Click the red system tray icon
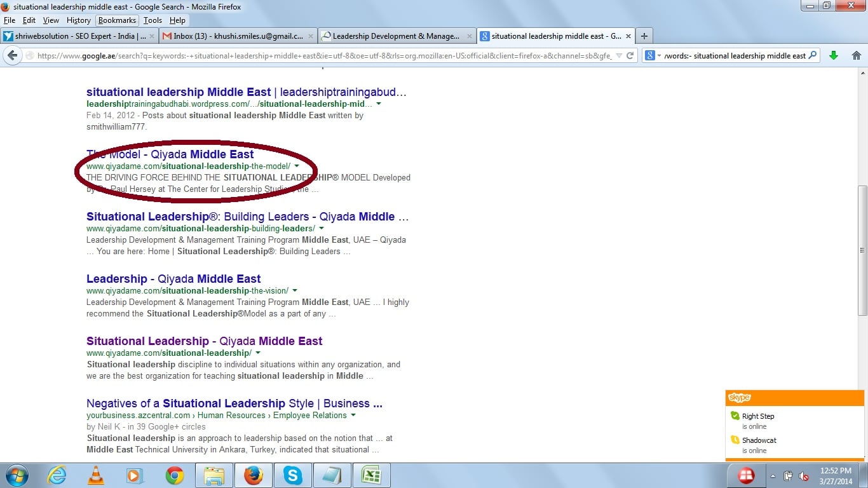The image size is (868, 488). (746, 475)
